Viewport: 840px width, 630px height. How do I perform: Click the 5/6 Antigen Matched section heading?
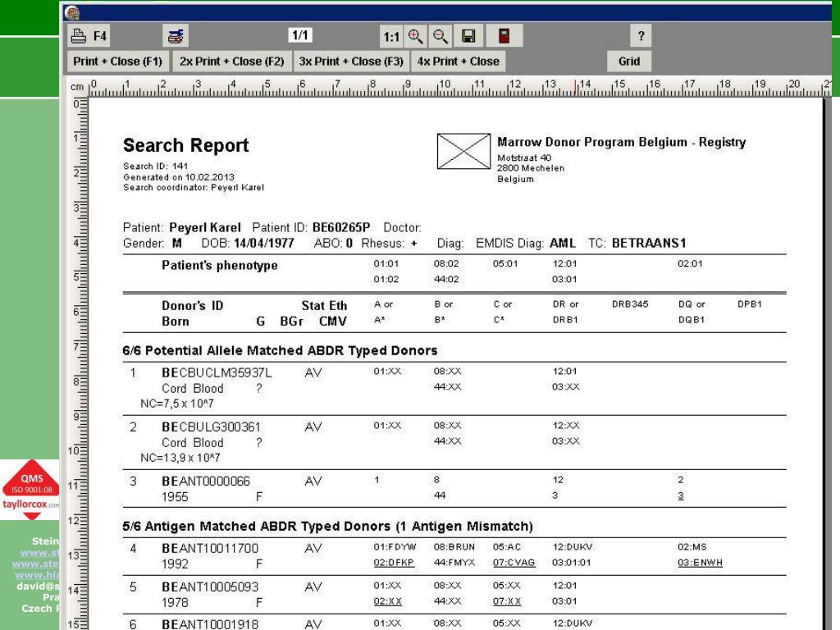pos(327,526)
